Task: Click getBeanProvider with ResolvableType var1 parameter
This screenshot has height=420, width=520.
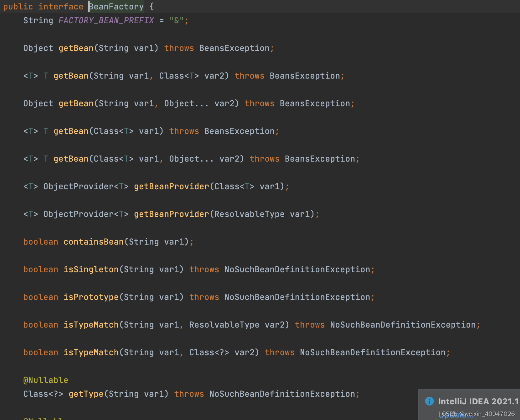Action: tap(172, 214)
